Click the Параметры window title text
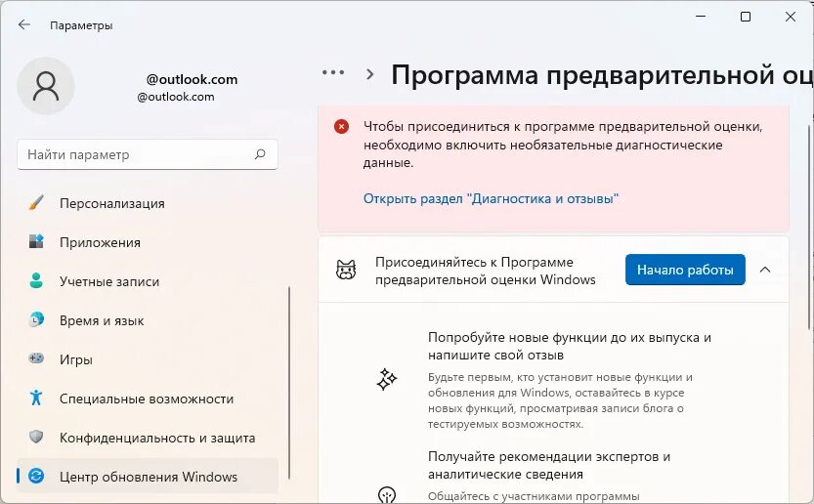Screen dimensions: 814x504 [x=81, y=25]
